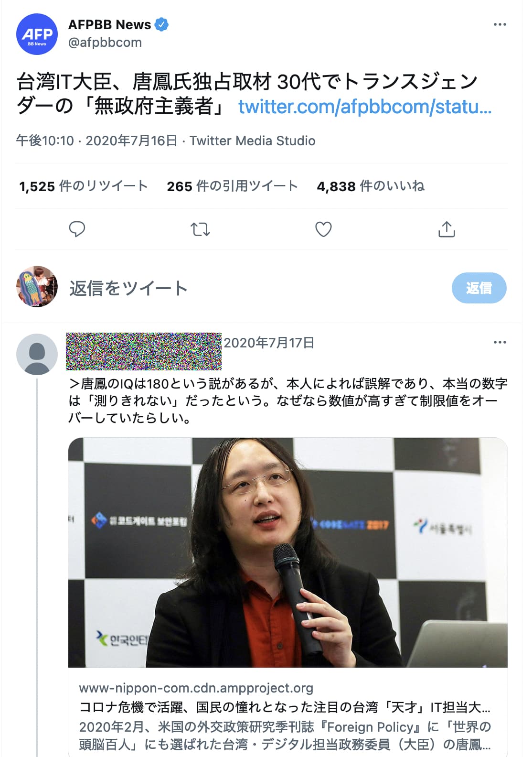Click the blue 返信 reply button

tap(479, 288)
